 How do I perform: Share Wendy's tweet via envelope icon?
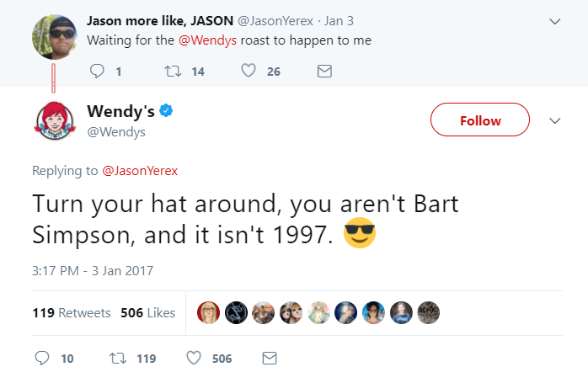[x=270, y=359]
